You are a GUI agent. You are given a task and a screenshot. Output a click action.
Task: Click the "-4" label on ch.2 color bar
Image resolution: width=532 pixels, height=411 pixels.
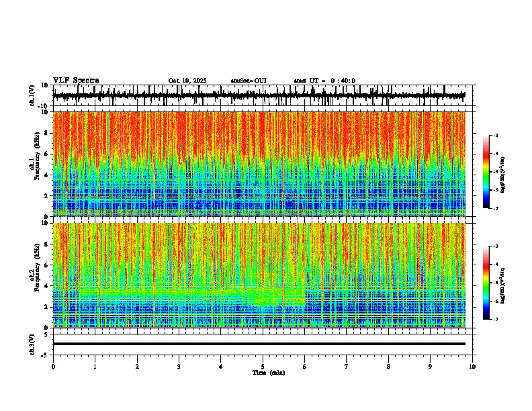(x=496, y=265)
